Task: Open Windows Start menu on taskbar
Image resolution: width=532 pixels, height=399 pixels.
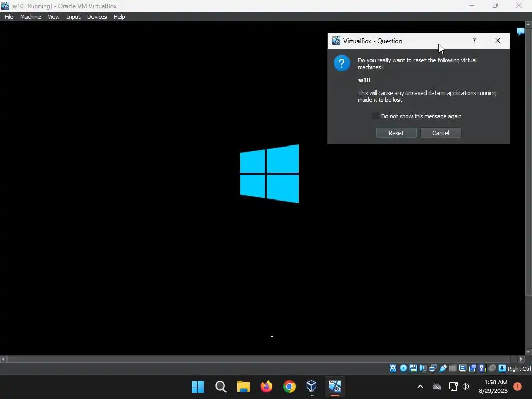Action: [197, 386]
